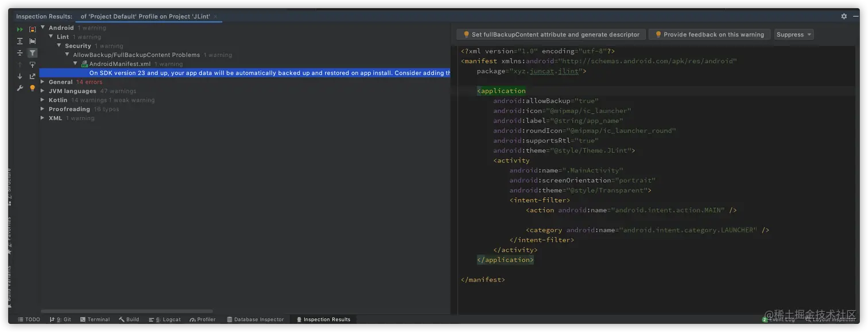Click the Export results icon
The width and height of the screenshot is (868, 332).
(x=33, y=76)
